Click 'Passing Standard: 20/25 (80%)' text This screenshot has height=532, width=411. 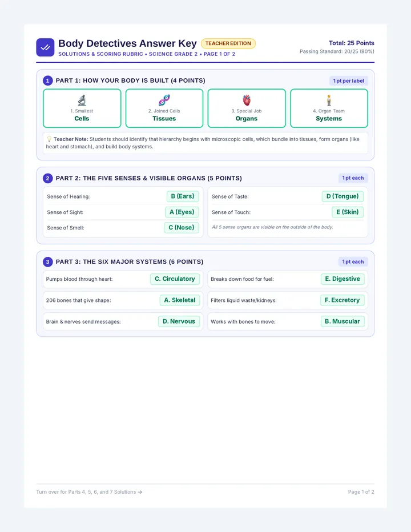coord(337,51)
